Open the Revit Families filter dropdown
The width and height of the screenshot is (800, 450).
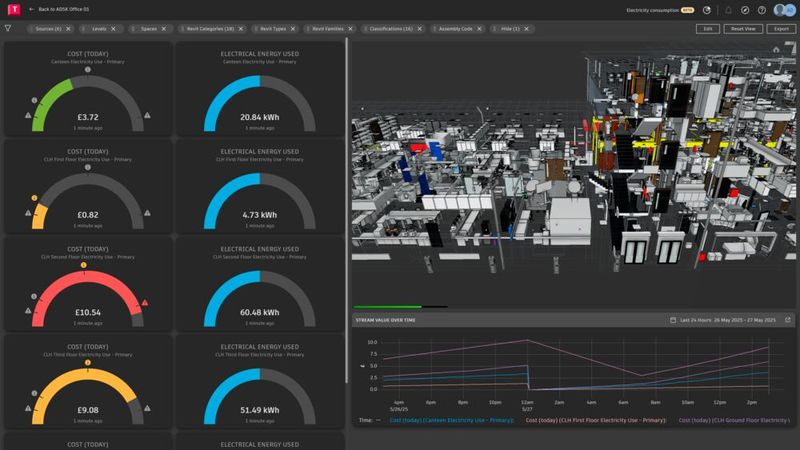coord(328,29)
